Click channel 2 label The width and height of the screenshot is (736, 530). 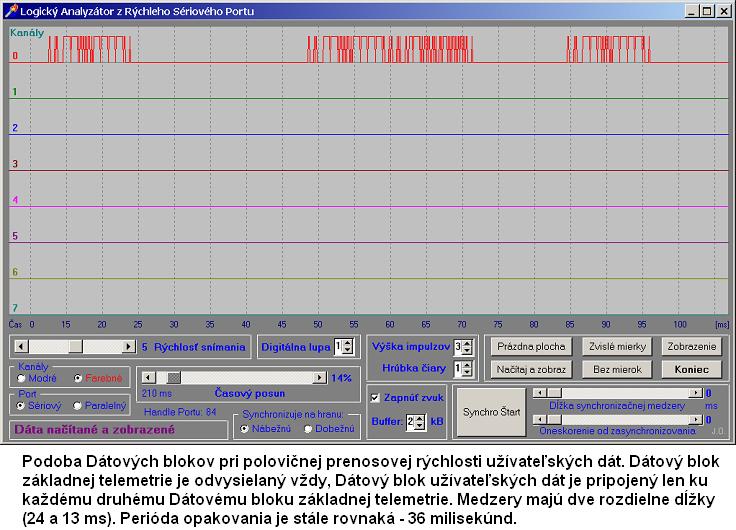15,128
